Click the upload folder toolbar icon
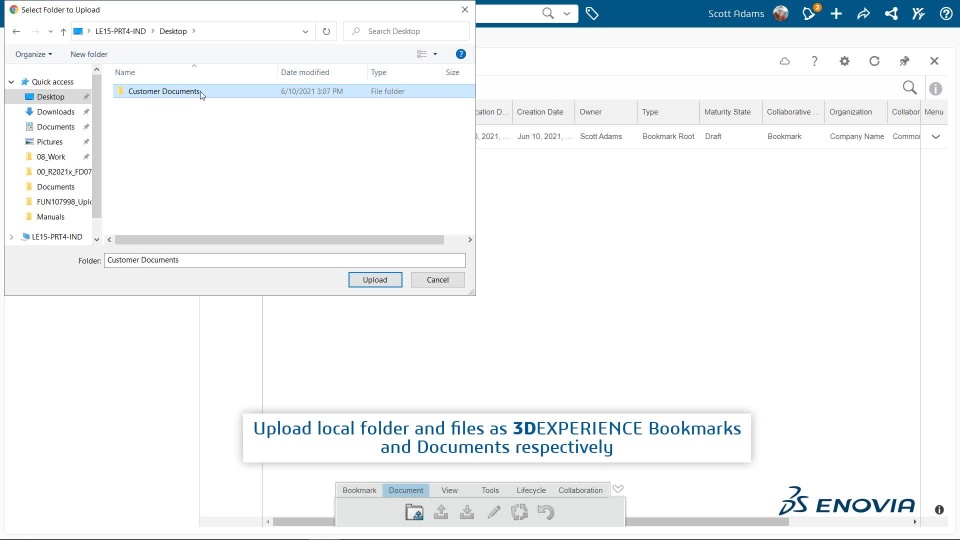Viewport: 960px width, 540px height. coord(414,512)
